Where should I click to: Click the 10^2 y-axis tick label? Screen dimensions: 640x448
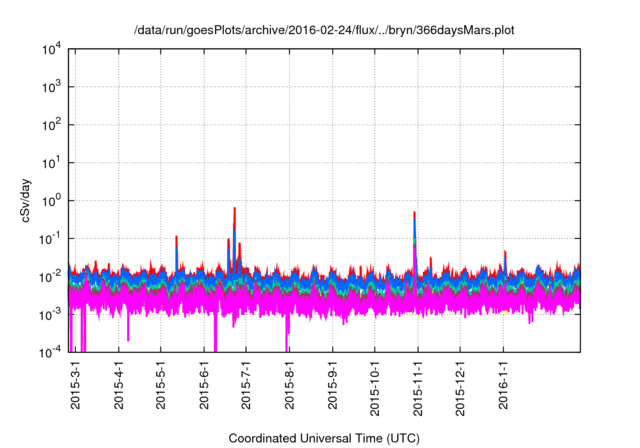coord(51,125)
